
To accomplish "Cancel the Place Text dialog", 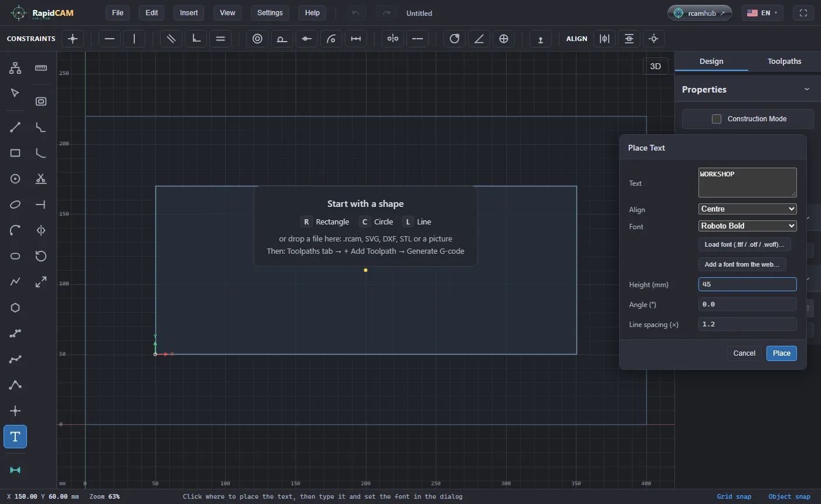I will click(x=744, y=353).
